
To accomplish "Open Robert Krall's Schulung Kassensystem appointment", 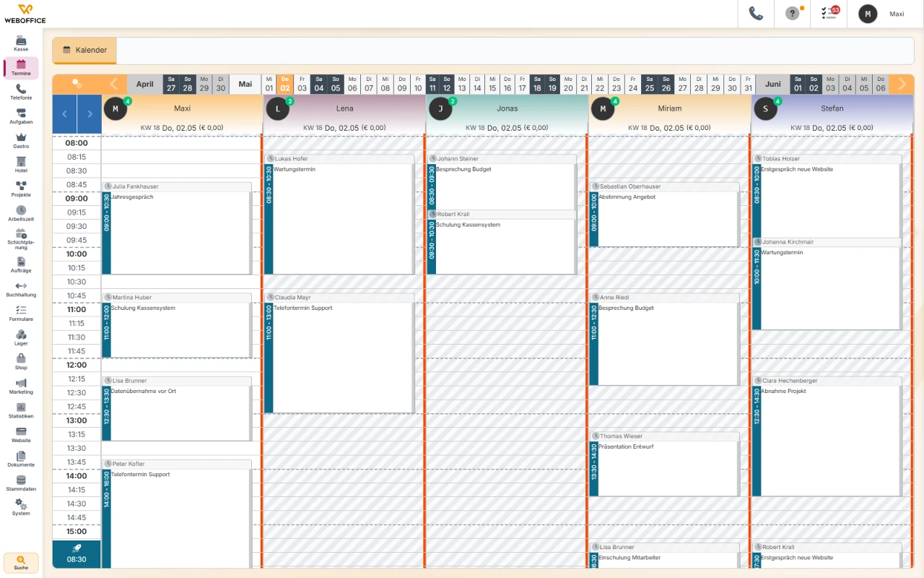I will point(502,242).
